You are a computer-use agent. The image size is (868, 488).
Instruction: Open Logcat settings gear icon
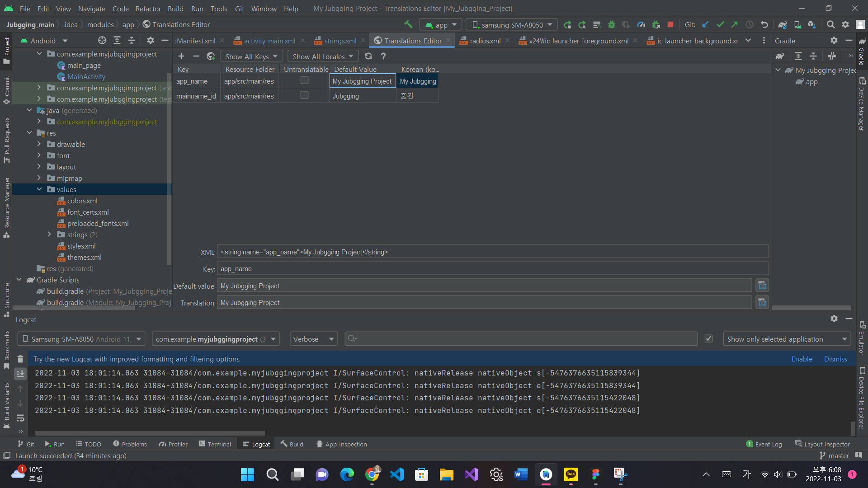coord(834,319)
